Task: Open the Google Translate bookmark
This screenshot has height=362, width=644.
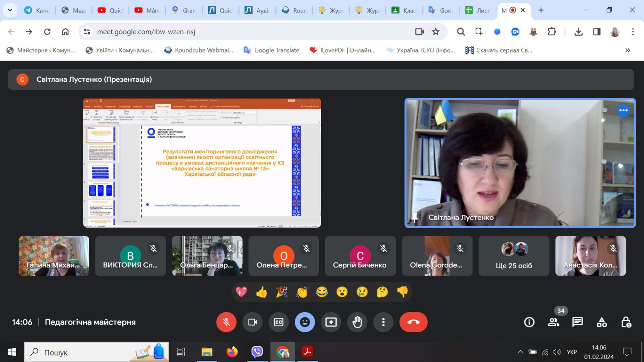Action: tap(272, 50)
